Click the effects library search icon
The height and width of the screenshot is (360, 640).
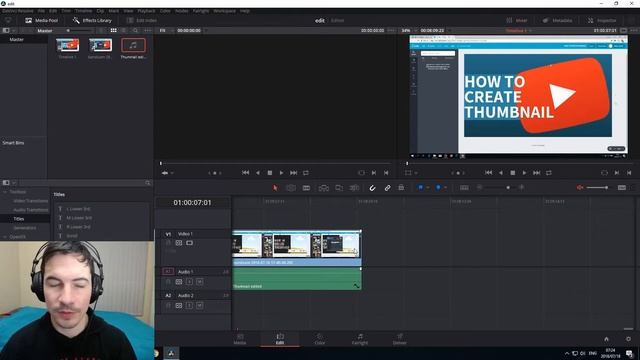(148, 183)
